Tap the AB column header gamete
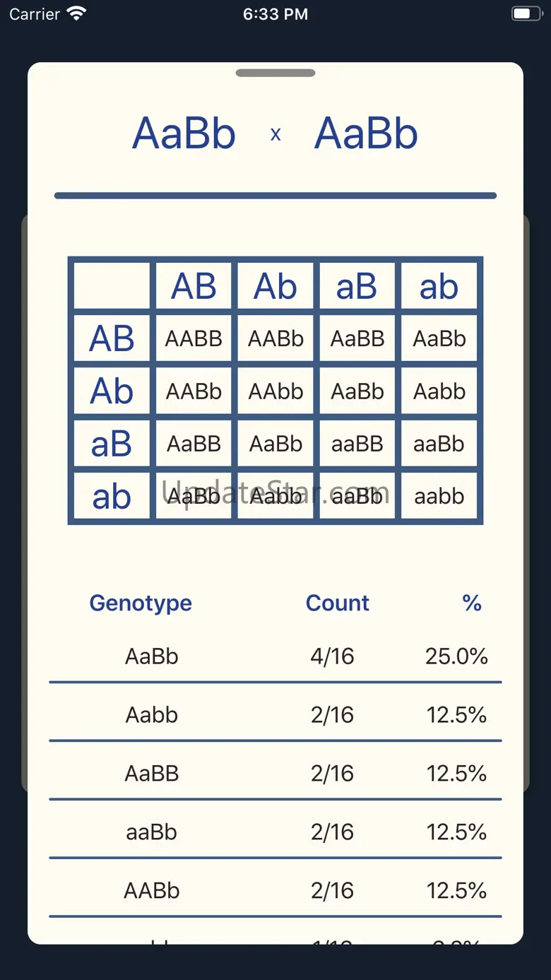551x980 pixels. [x=194, y=286]
